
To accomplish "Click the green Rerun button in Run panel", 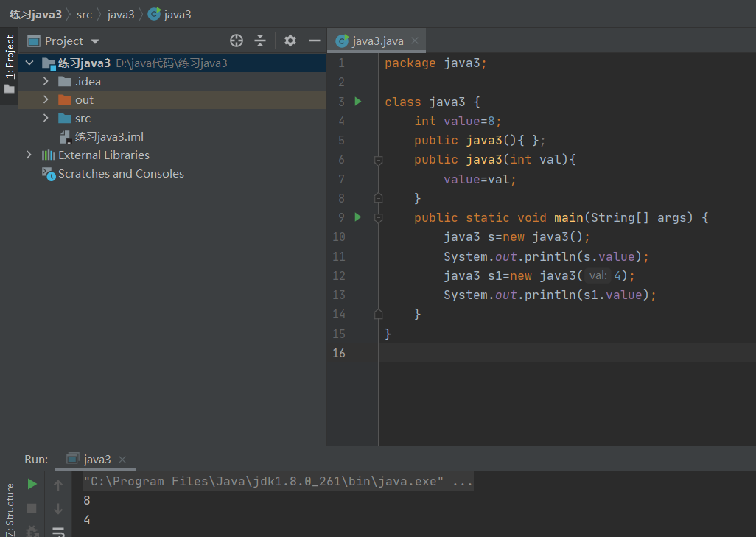I will pos(32,484).
